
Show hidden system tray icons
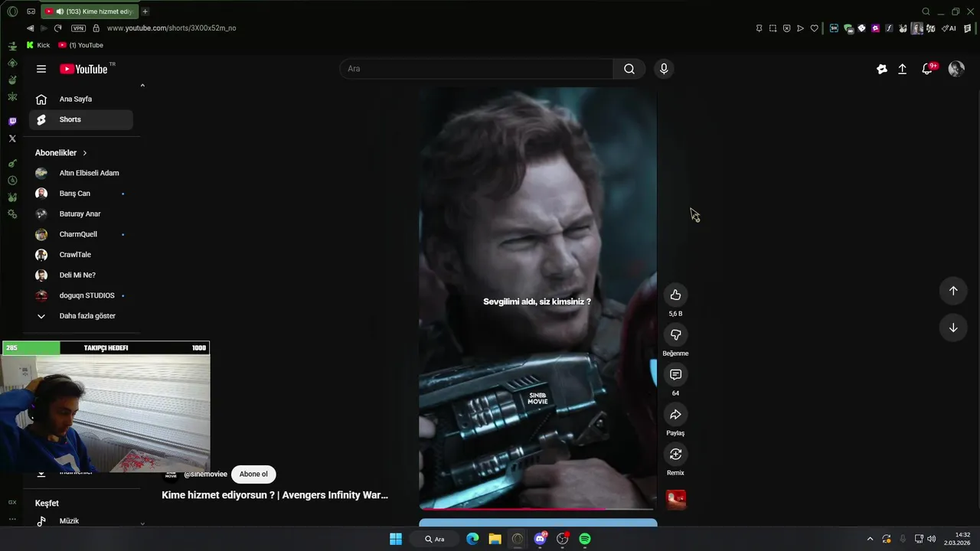coord(870,539)
